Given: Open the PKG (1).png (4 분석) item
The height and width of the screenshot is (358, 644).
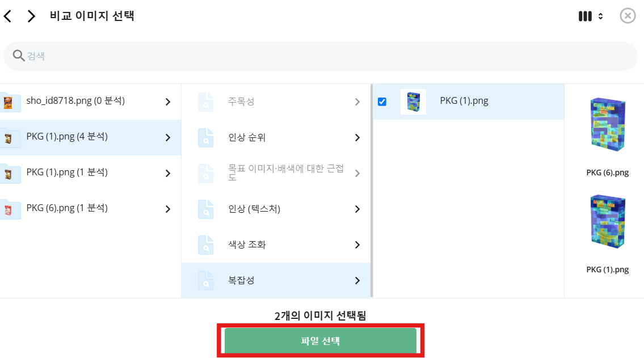Looking at the screenshot, I should tap(90, 137).
